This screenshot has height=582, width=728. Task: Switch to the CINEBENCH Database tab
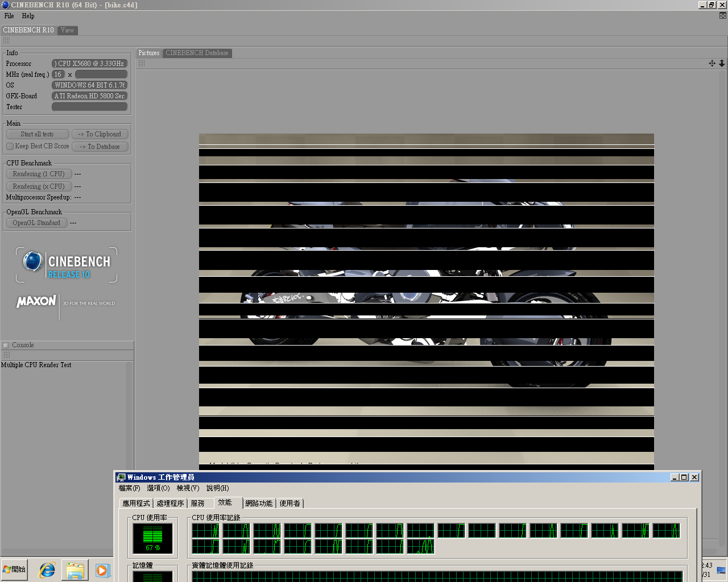coord(197,53)
